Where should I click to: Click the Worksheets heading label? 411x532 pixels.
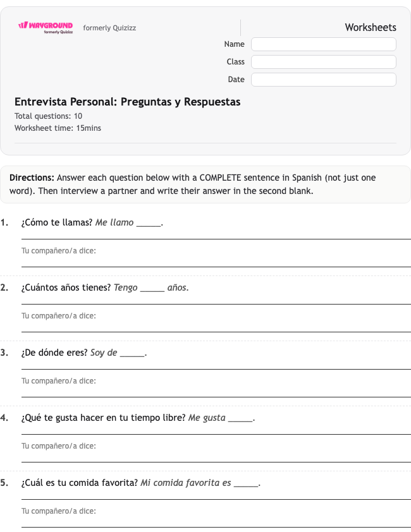[x=371, y=27]
